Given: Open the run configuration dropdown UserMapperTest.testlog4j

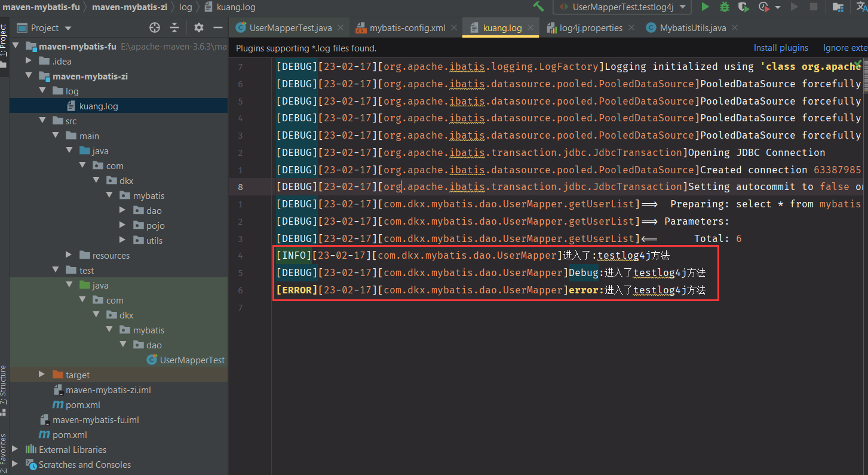Looking at the screenshot, I should [622, 7].
